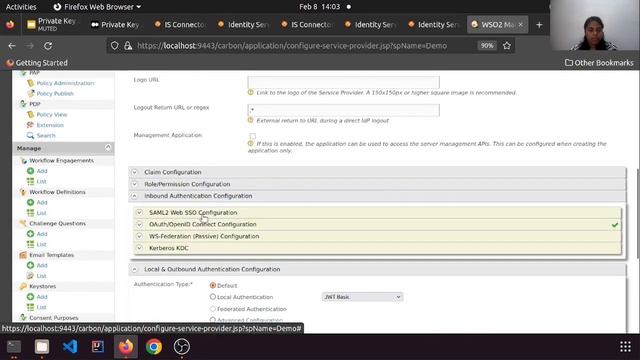Collapse the Manage menu panel
Image resolution: width=640 pixels, height=360 pixels.
(108, 147)
